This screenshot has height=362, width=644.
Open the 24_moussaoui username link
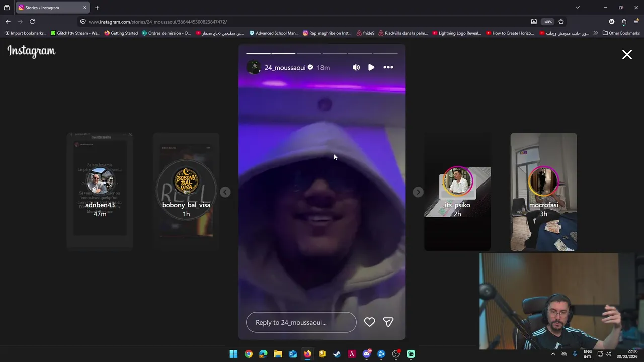coord(285,68)
